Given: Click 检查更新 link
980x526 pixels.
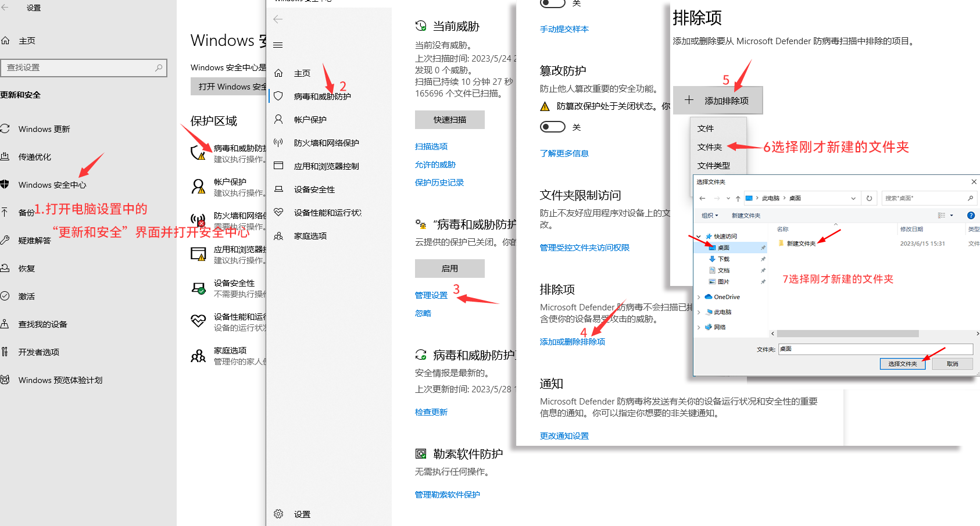Looking at the screenshot, I should (x=431, y=412).
